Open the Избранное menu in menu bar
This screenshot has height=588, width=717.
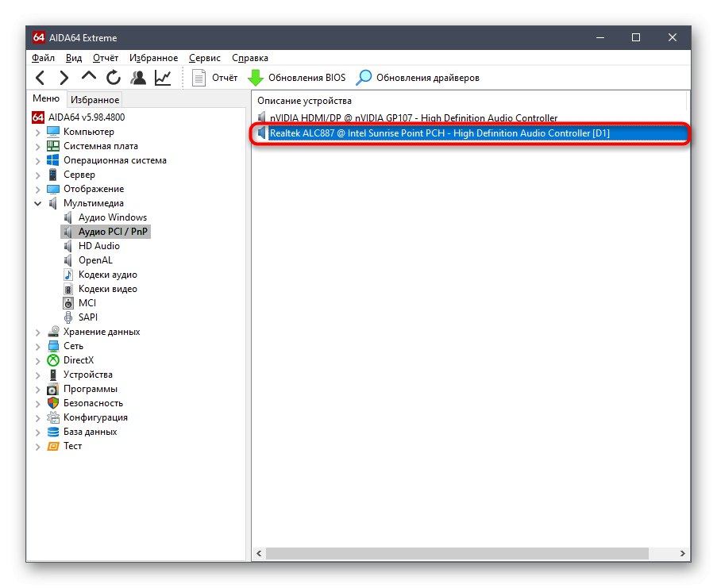point(153,58)
